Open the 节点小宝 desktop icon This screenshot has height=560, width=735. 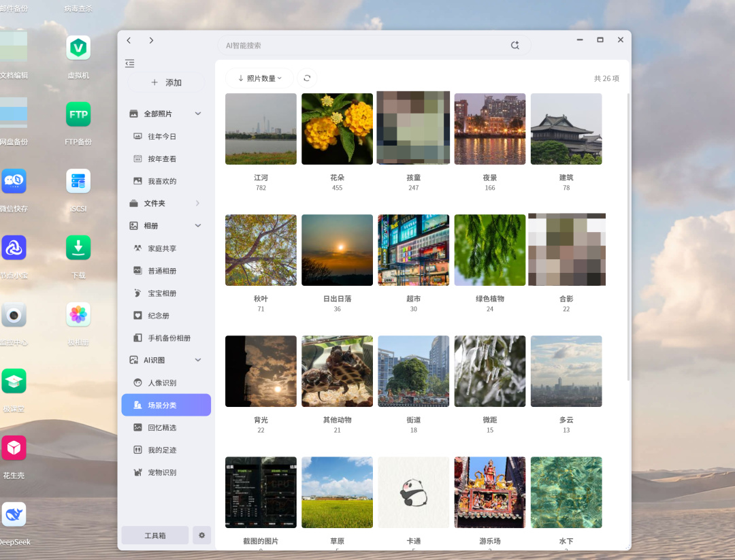point(14,248)
